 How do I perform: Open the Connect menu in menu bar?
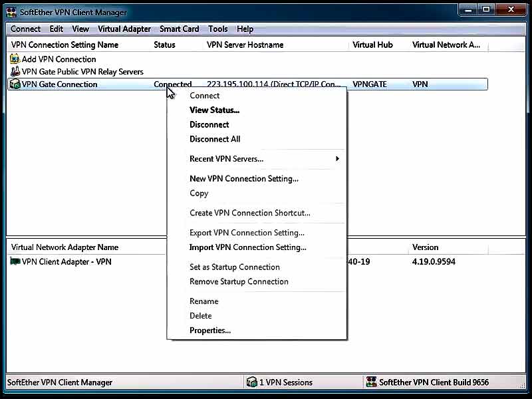coord(25,29)
